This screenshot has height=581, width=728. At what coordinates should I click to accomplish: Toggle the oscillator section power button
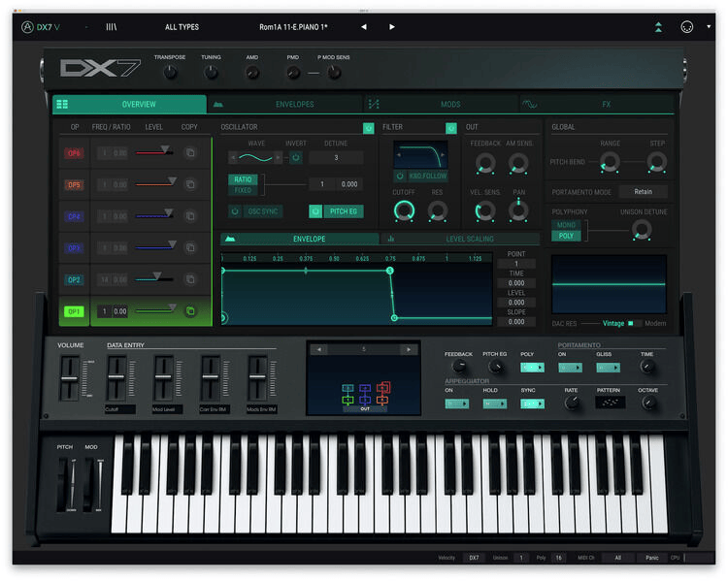point(369,128)
